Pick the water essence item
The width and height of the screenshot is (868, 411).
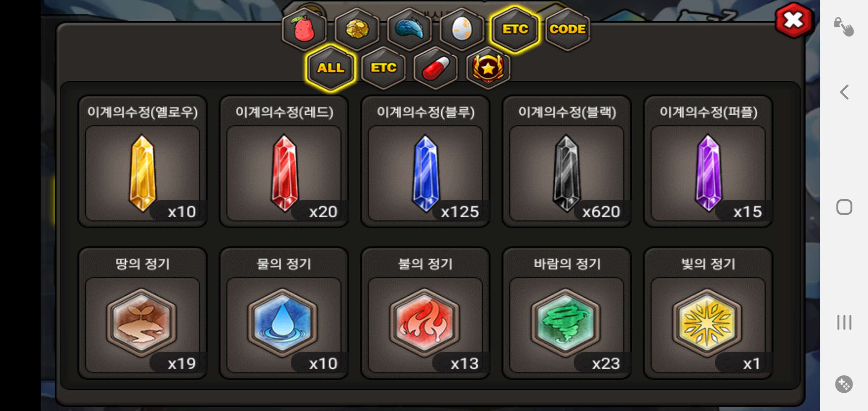click(x=284, y=313)
